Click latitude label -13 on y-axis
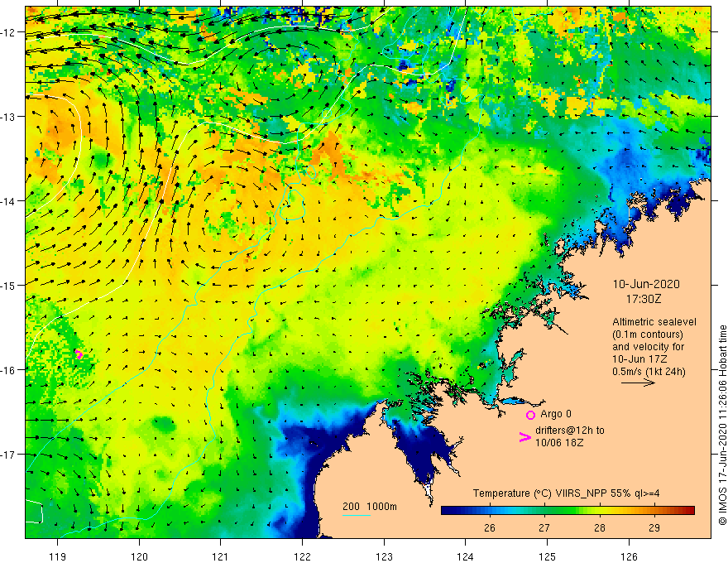Image resolution: width=728 pixels, height=563 pixels. click(7, 117)
